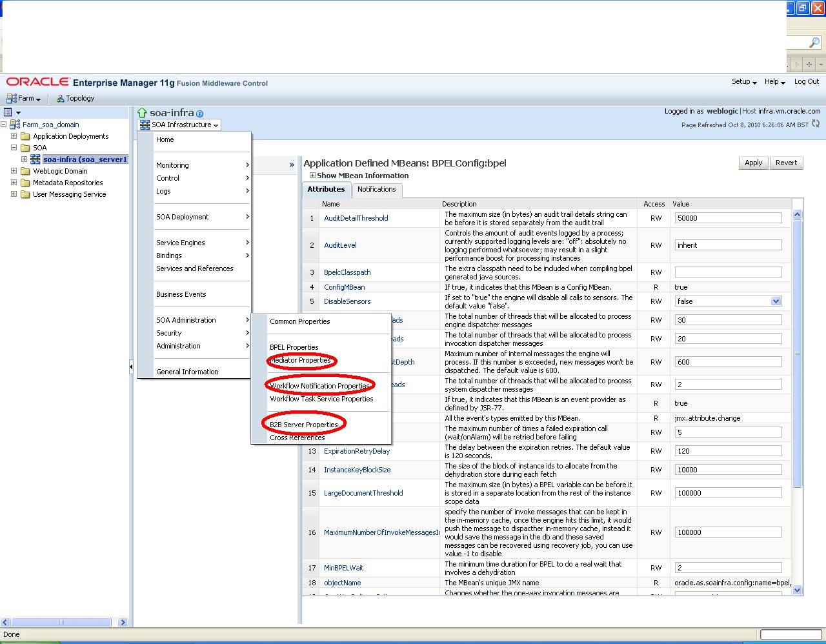826x644 pixels.
Task: Click the soa-infra info icon
Action: pos(199,114)
